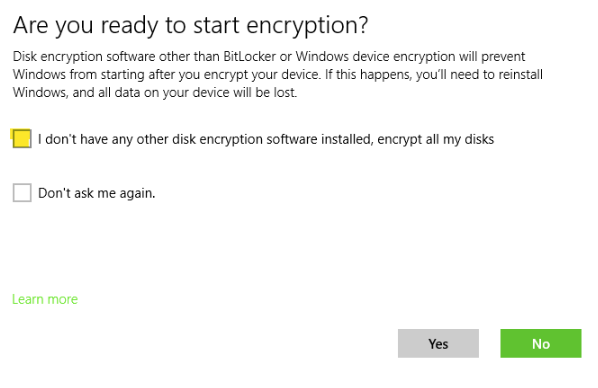The height and width of the screenshot is (388, 598).
Task: Click the "I don't have any other disk" phrase
Action: pos(117,139)
